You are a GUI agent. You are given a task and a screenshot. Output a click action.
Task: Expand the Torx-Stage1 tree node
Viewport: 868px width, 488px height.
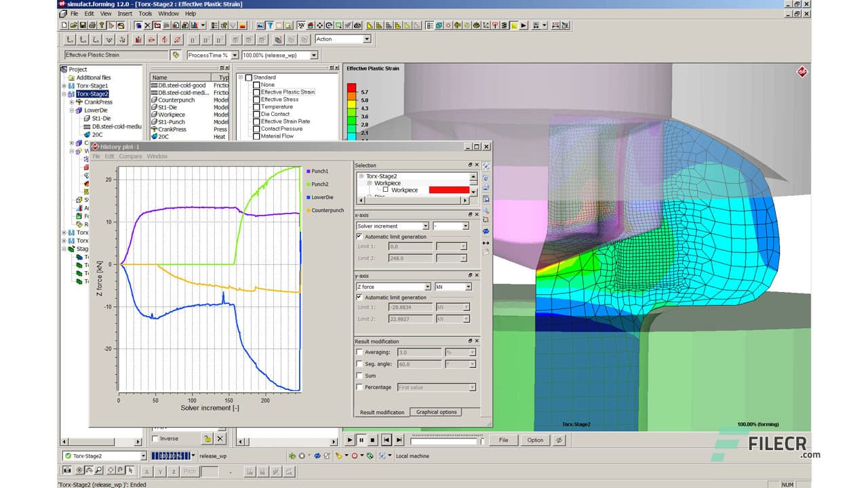point(64,86)
